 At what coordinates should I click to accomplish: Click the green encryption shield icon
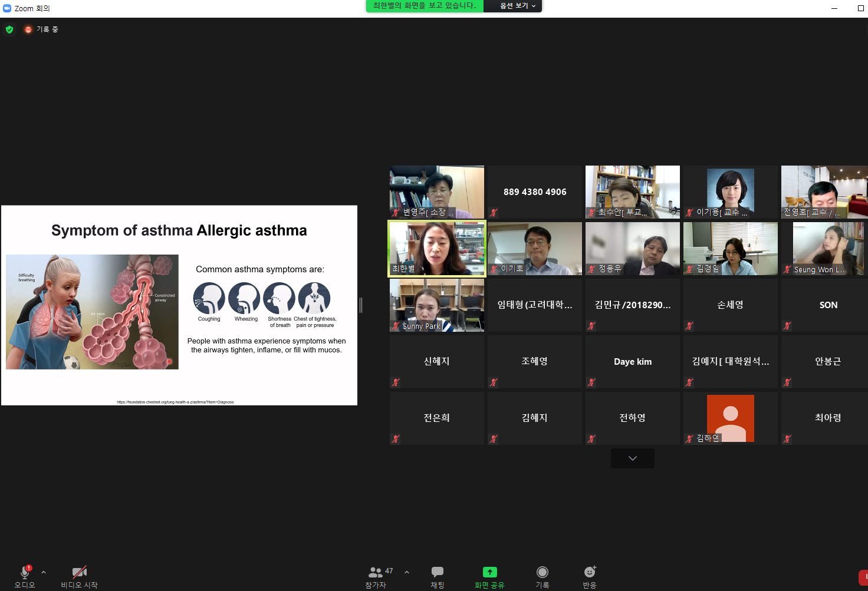pyautogui.click(x=9, y=29)
